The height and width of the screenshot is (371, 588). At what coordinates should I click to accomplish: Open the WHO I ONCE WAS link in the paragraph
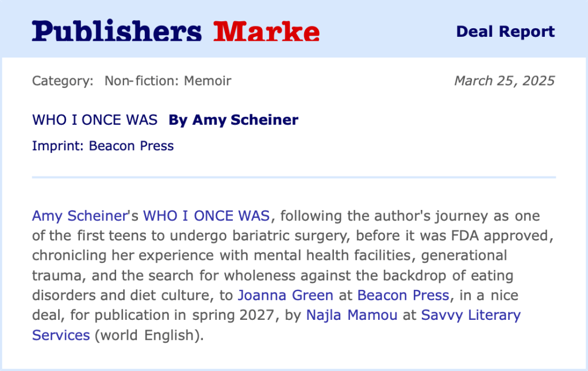[206, 216]
